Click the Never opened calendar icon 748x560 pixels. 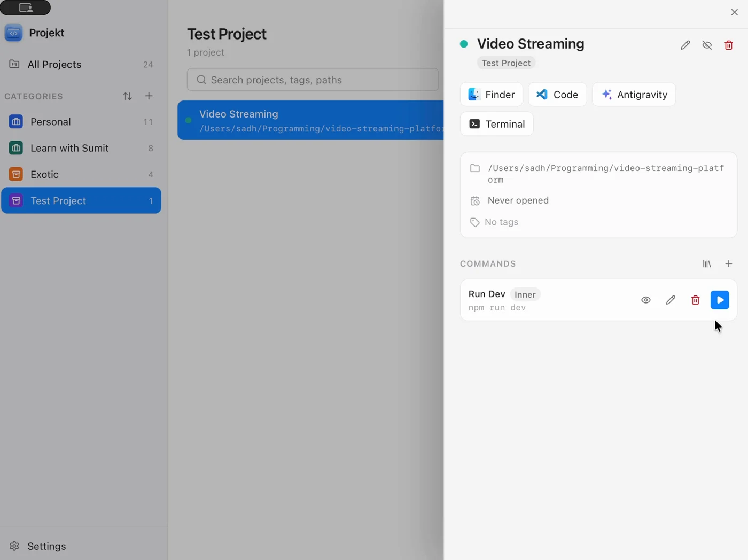click(x=474, y=201)
